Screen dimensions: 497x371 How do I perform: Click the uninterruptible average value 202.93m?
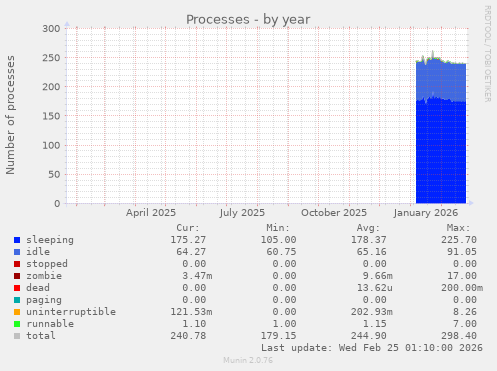(x=372, y=312)
